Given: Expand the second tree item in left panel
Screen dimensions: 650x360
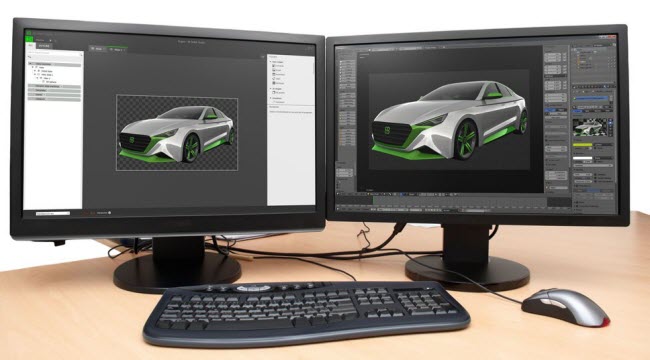Looking at the screenshot, I should coord(35,71).
